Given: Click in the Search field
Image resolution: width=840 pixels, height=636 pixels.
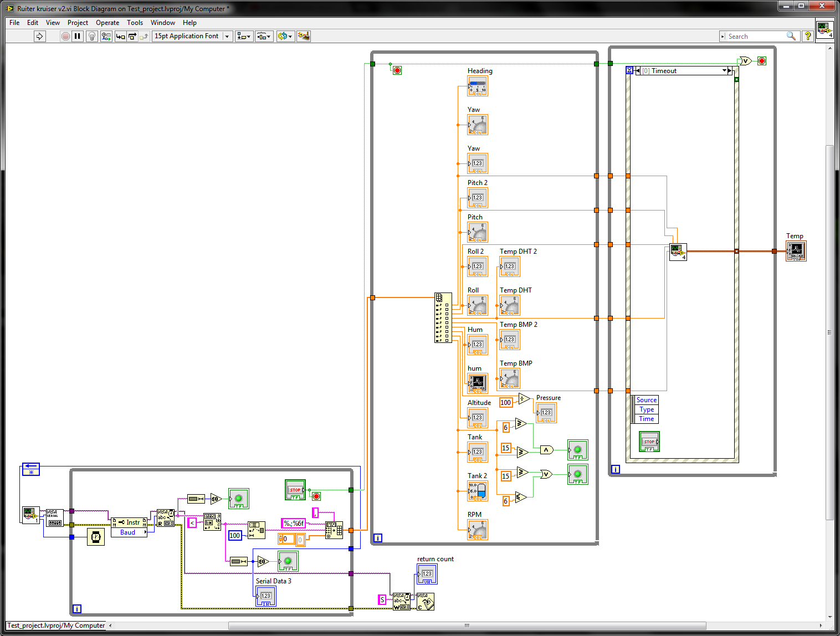Looking at the screenshot, I should [x=756, y=36].
